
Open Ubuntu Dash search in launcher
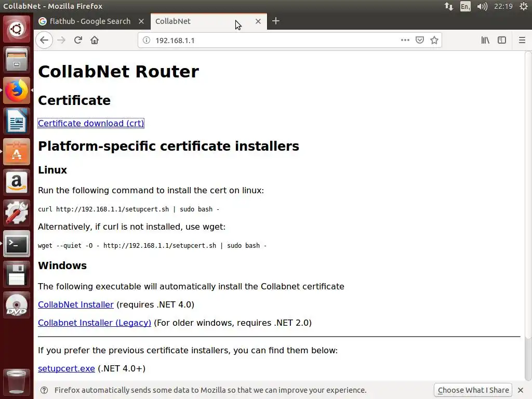pos(17,29)
